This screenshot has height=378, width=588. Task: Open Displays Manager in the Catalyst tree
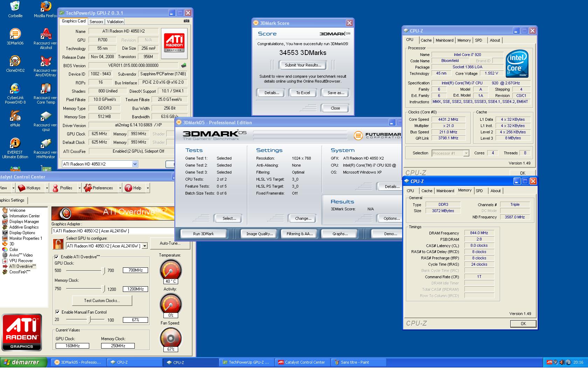(x=24, y=222)
